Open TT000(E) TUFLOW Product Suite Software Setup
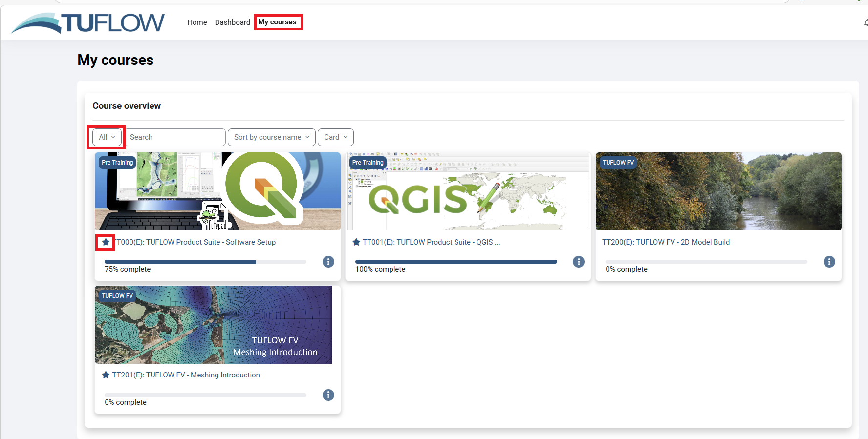 (x=196, y=242)
